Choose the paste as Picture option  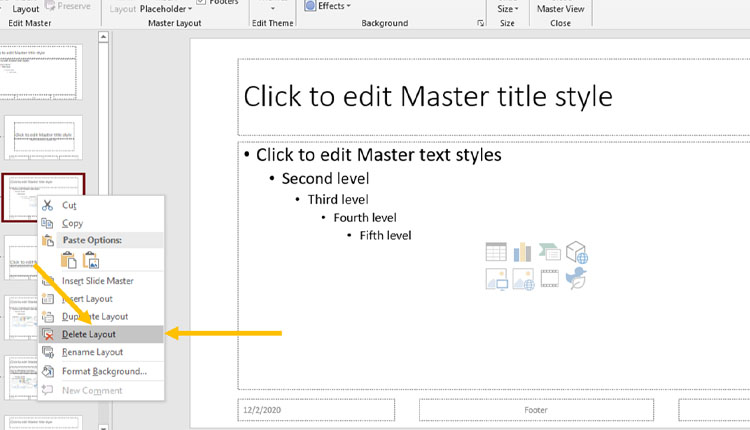point(91,260)
